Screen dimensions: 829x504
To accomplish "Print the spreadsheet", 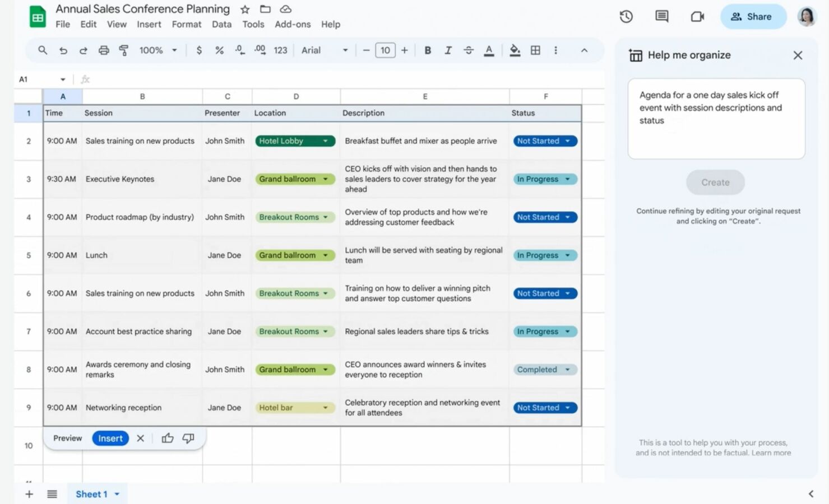I will pos(104,50).
